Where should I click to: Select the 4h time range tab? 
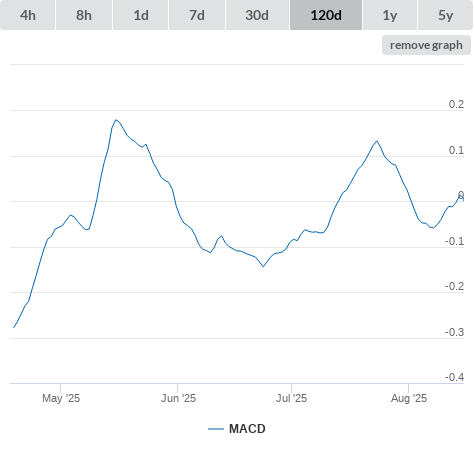(x=28, y=15)
